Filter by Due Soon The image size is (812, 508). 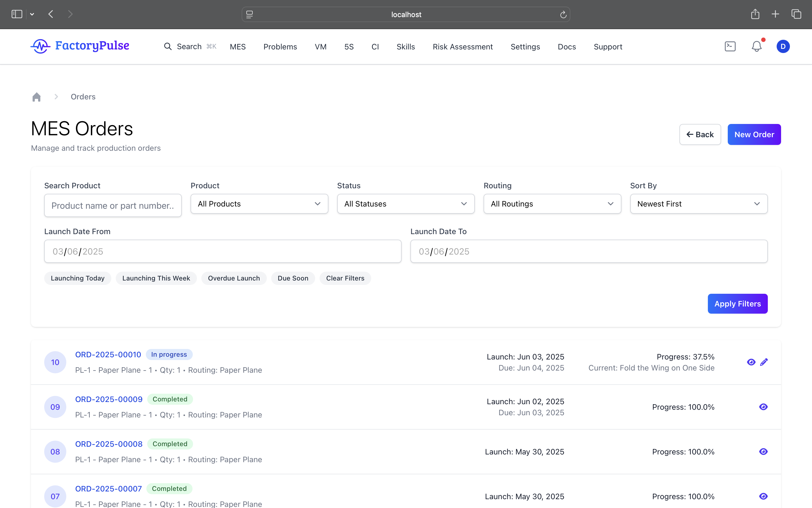pyautogui.click(x=293, y=278)
